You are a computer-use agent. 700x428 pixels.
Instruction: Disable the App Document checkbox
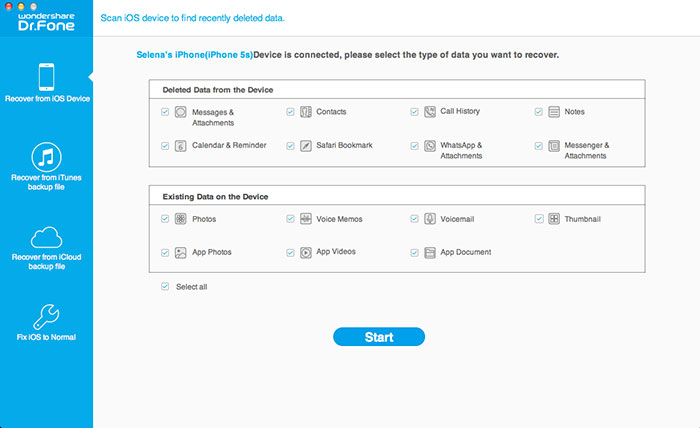(x=415, y=252)
